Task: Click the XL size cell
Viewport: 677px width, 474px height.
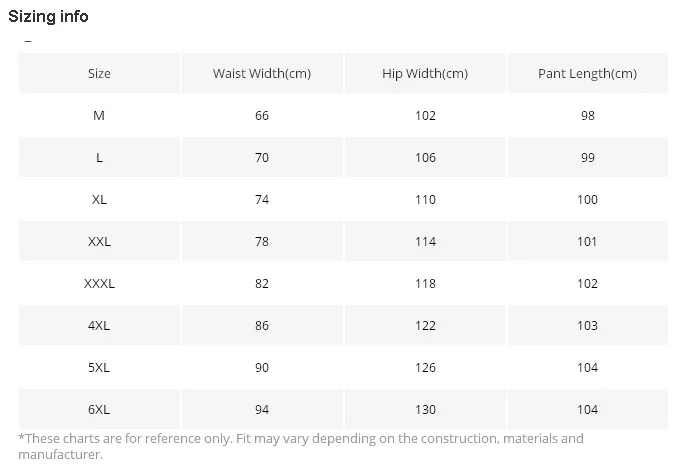Action: tap(99, 199)
